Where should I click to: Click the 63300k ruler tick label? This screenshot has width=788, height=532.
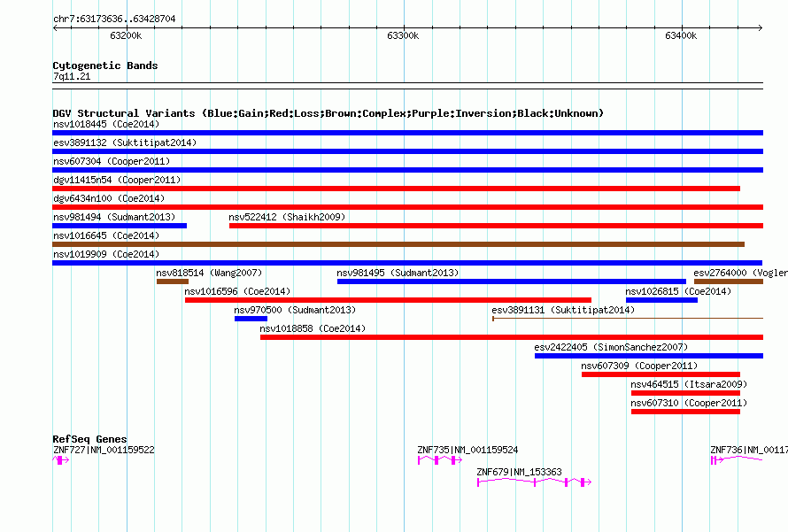click(x=403, y=35)
